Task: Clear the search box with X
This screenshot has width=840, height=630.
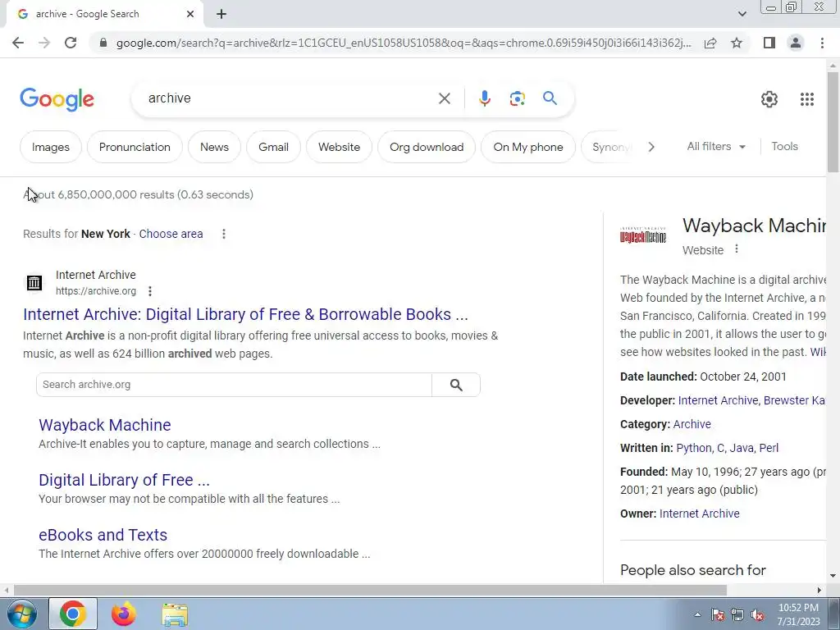Action: point(444,98)
